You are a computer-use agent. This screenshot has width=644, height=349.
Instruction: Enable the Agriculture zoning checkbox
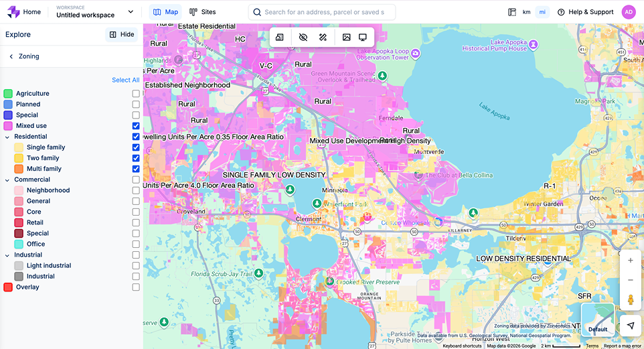tap(136, 94)
